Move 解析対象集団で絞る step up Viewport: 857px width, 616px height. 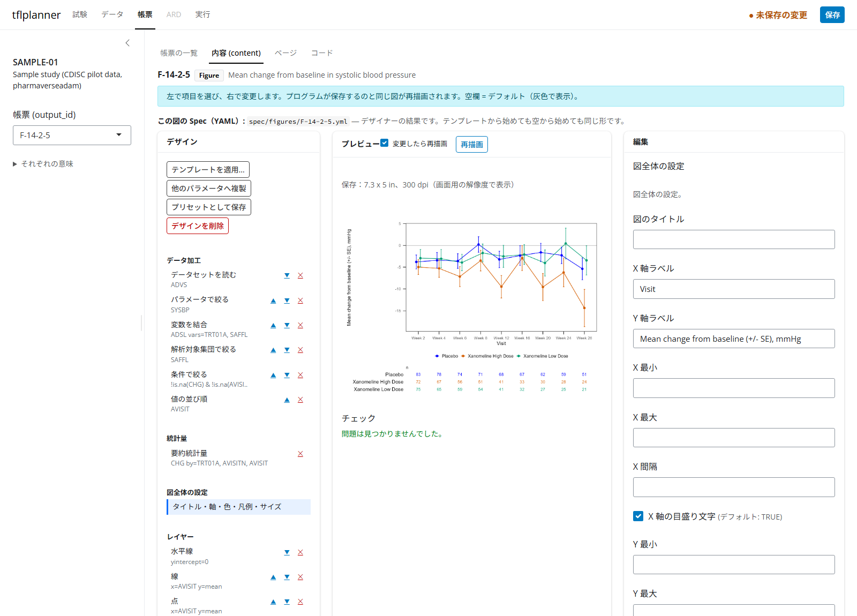tap(273, 350)
